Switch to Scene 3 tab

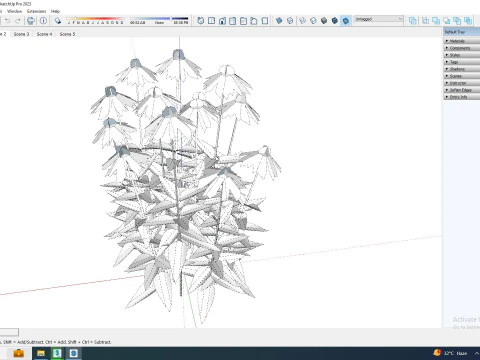(21, 34)
